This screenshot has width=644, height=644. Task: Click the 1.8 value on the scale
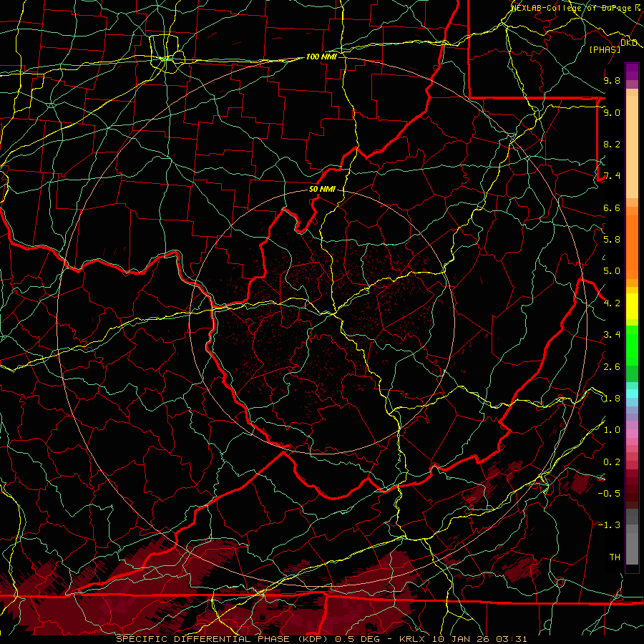[x=612, y=399]
